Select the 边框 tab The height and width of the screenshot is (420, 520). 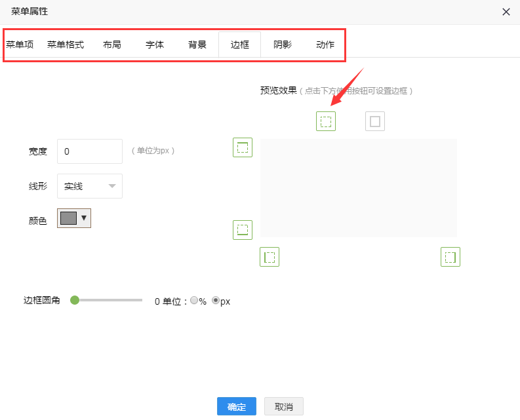click(x=239, y=45)
